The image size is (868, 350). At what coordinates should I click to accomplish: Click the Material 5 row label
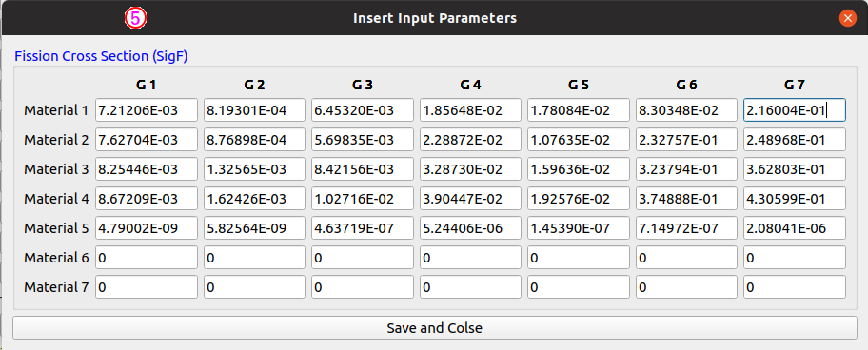(x=56, y=228)
